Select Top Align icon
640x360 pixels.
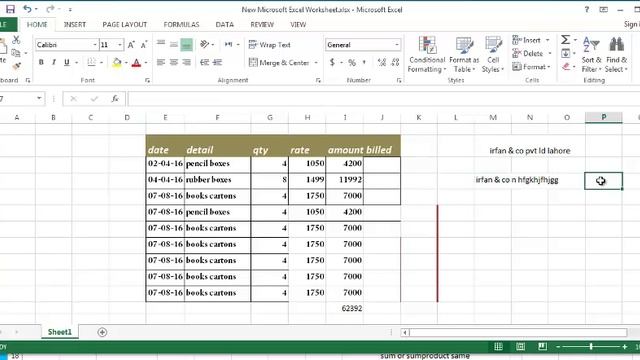click(x=161, y=44)
